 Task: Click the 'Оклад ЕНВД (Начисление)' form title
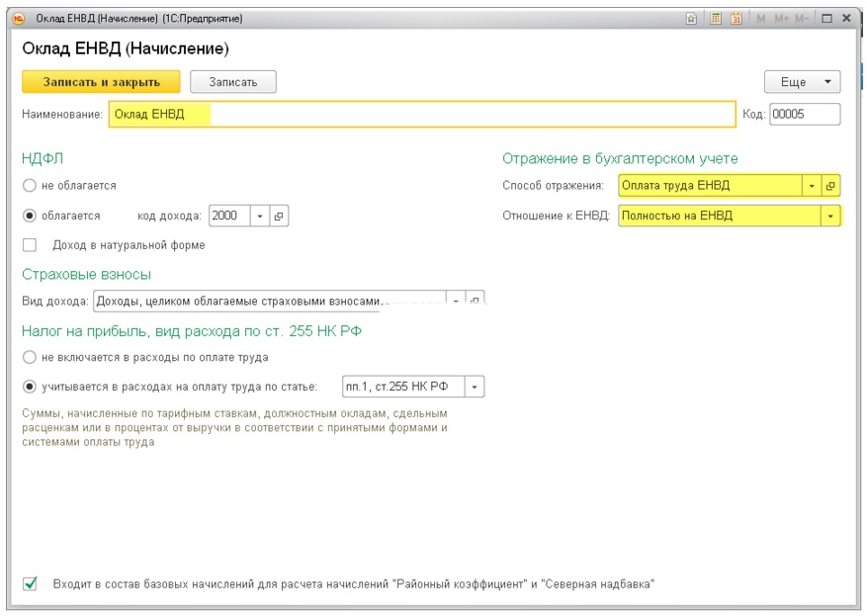point(126,48)
